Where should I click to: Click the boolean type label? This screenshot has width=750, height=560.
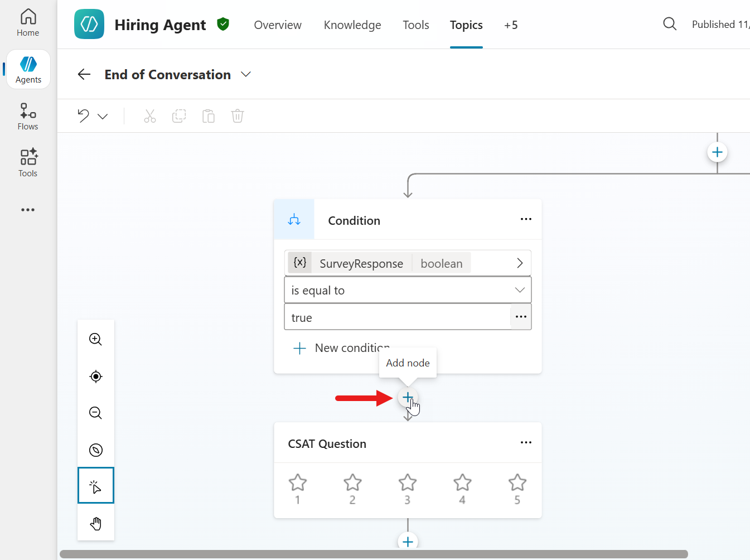(442, 263)
